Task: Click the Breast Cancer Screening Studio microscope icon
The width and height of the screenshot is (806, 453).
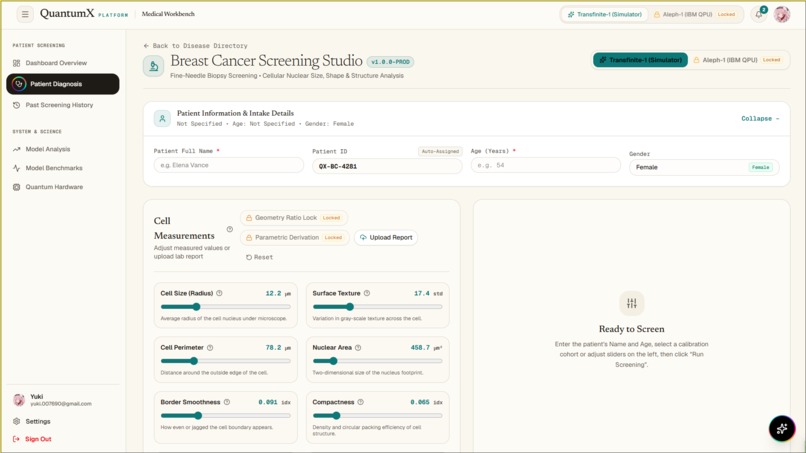Action: [x=153, y=66]
